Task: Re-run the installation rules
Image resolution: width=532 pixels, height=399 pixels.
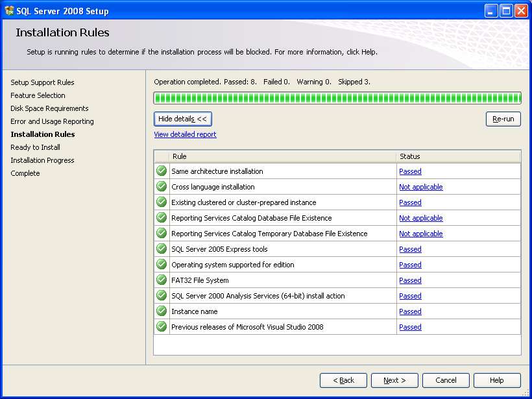Action: coord(503,119)
